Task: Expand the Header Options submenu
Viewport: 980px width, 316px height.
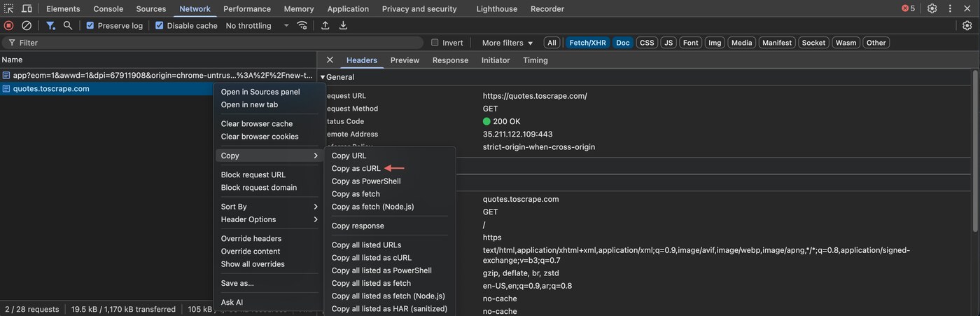Action: point(269,219)
